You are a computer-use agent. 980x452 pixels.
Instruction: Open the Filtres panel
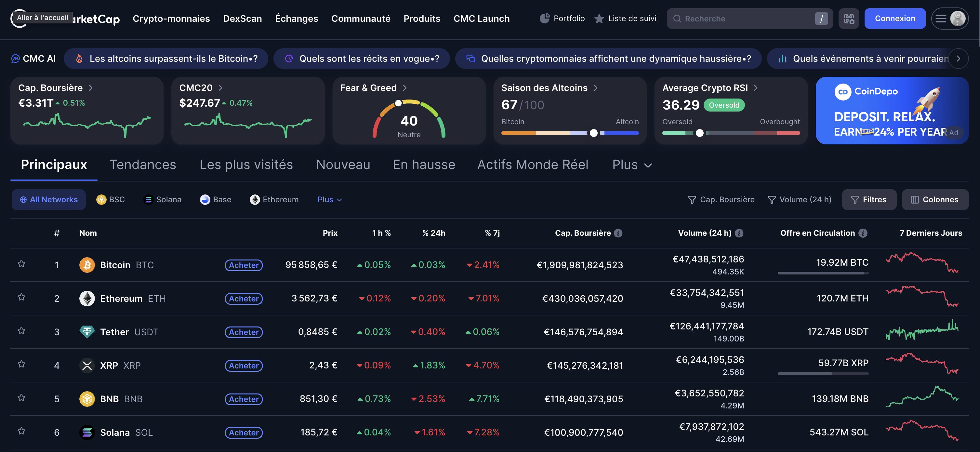869,199
